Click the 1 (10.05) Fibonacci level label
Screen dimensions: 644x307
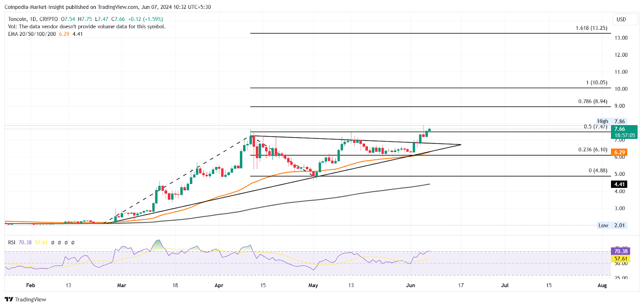pos(597,82)
